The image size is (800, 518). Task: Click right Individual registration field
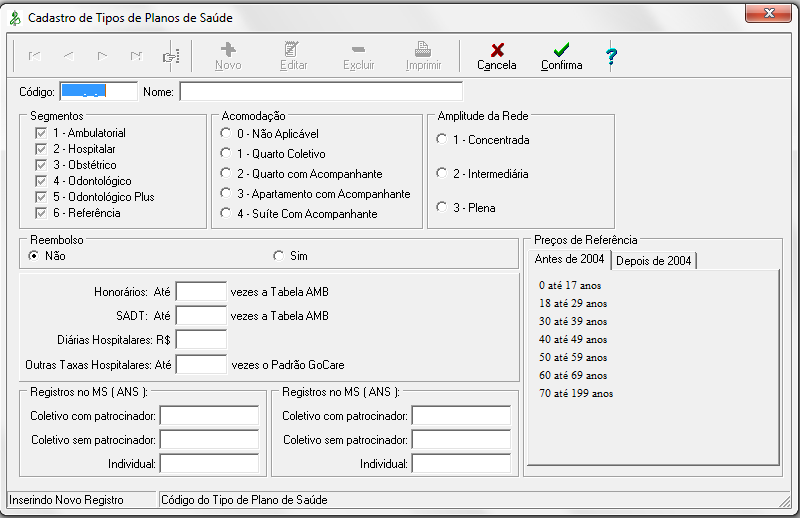click(x=462, y=463)
